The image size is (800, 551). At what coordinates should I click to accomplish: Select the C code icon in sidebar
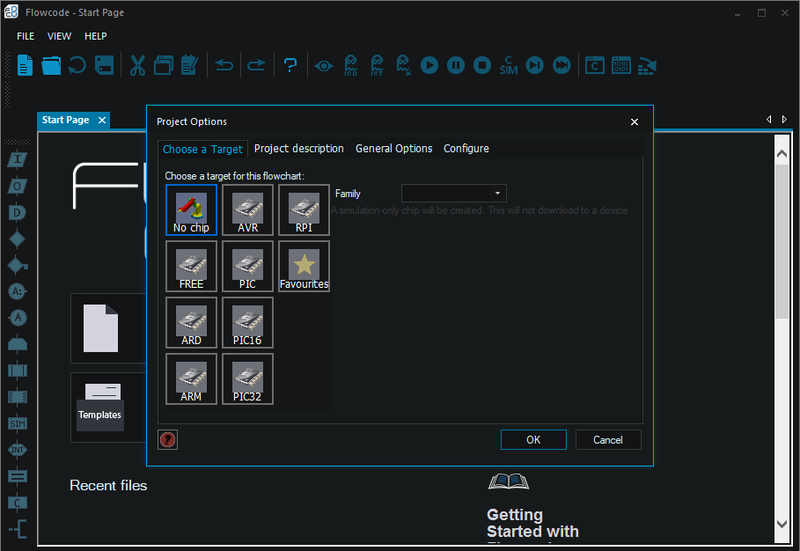[17, 503]
